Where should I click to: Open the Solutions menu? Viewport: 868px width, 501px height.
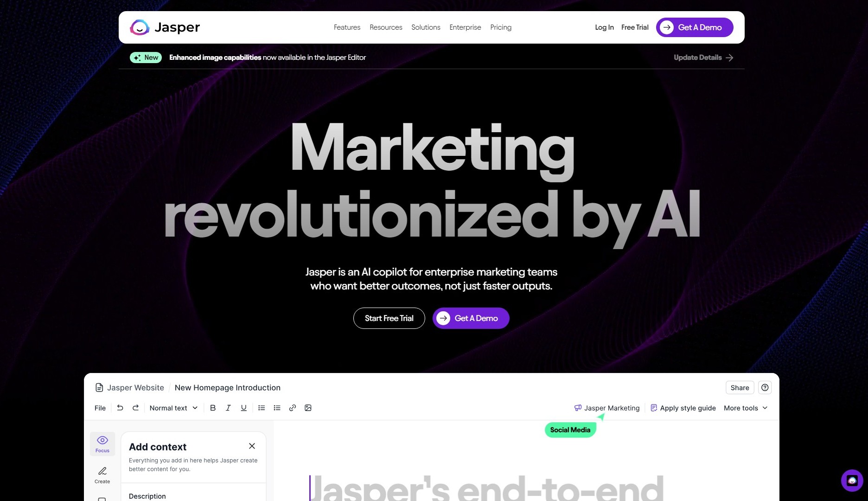(x=426, y=27)
